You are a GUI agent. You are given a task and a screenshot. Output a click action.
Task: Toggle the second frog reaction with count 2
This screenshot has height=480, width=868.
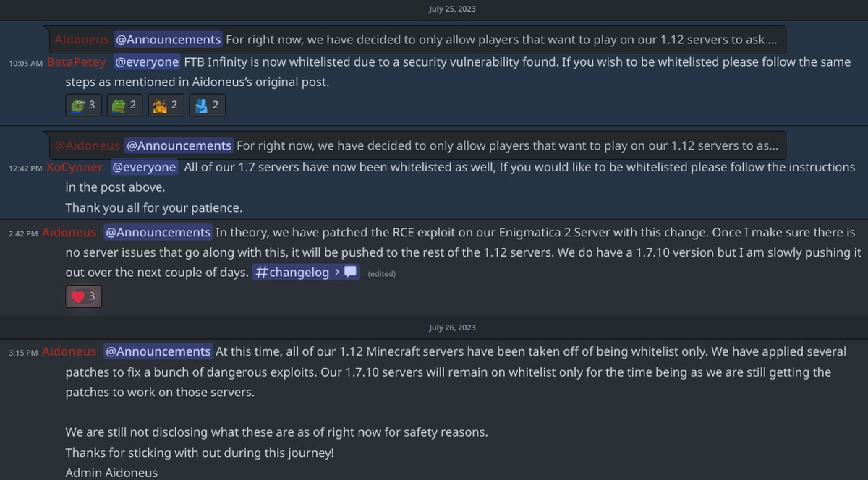pos(124,106)
